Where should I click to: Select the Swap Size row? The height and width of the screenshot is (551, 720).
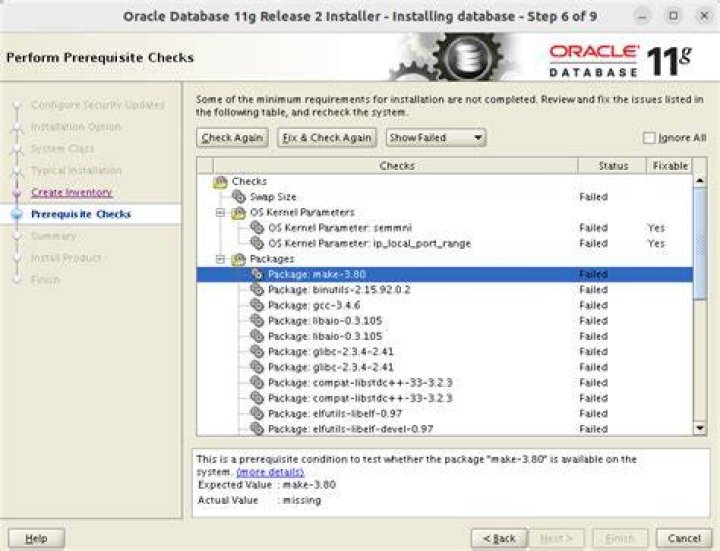444,197
